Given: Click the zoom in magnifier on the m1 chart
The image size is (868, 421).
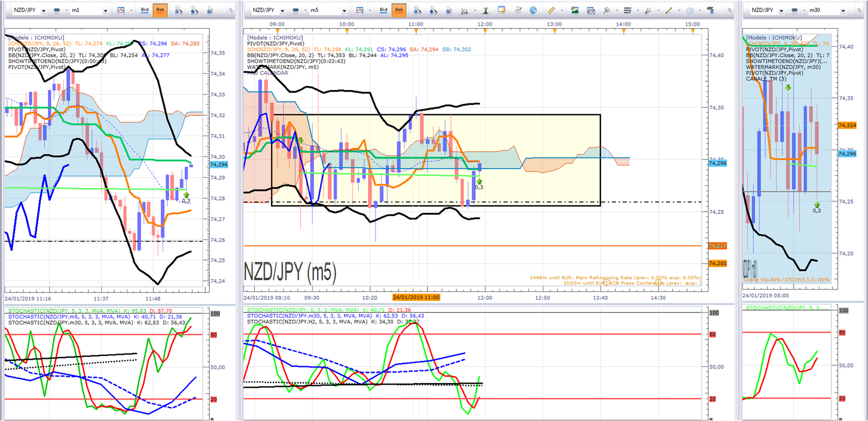Looking at the screenshot, I should pos(179,10).
